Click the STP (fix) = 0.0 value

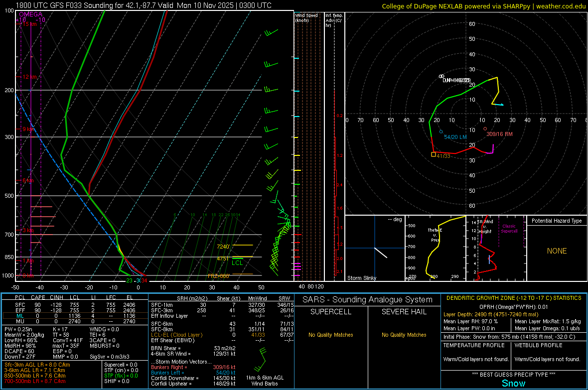[x=121, y=376]
